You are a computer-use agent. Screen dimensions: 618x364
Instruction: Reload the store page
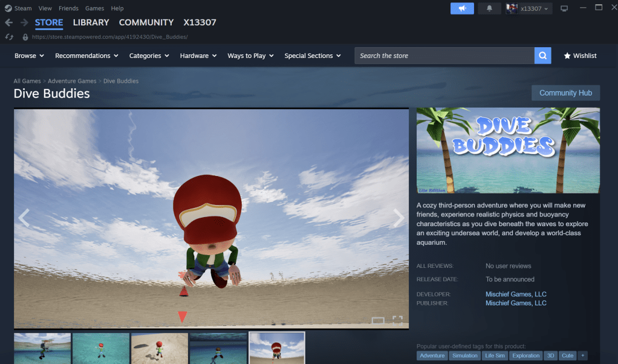(x=9, y=37)
